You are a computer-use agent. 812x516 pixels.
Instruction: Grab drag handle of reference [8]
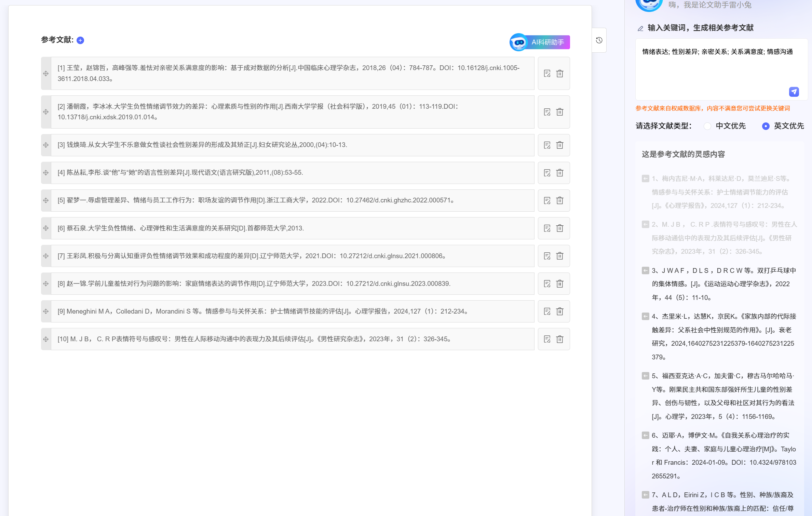click(x=46, y=283)
